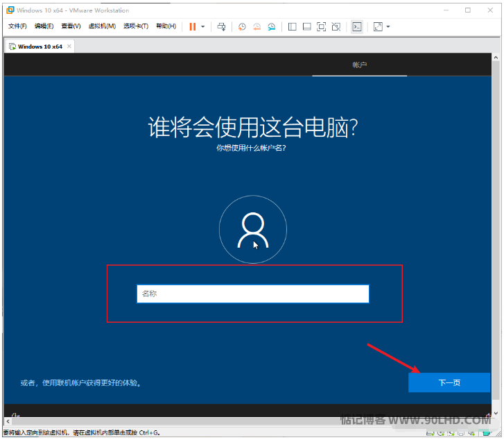The image size is (504, 440).
Task: Close the Windows 10 x64 tab
Action: (x=69, y=46)
